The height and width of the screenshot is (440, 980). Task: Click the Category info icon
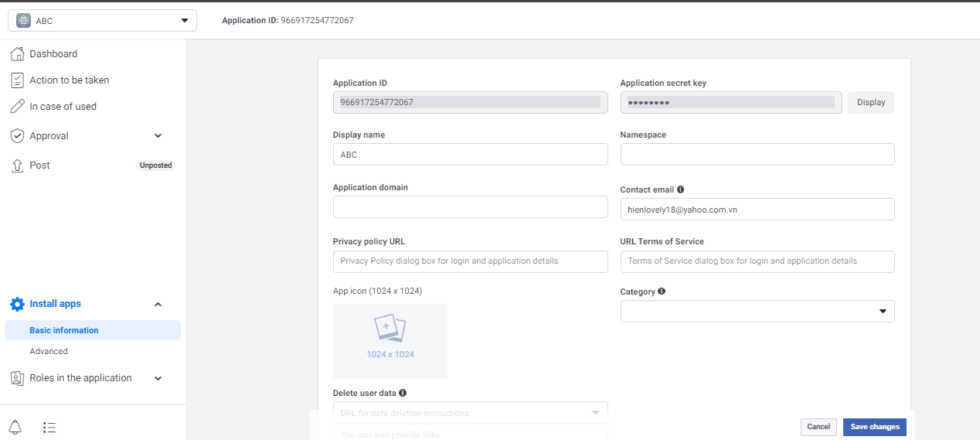[x=662, y=292]
